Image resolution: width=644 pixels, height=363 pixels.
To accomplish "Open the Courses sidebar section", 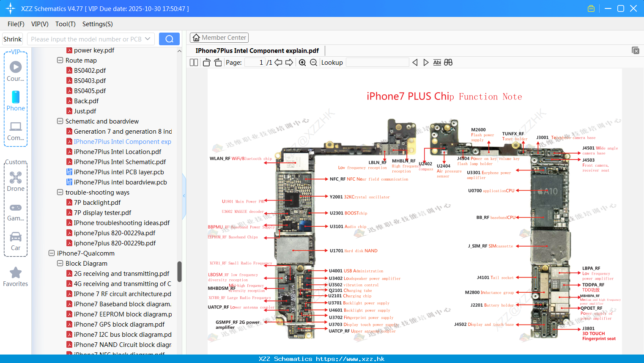I will coord(16,71).
